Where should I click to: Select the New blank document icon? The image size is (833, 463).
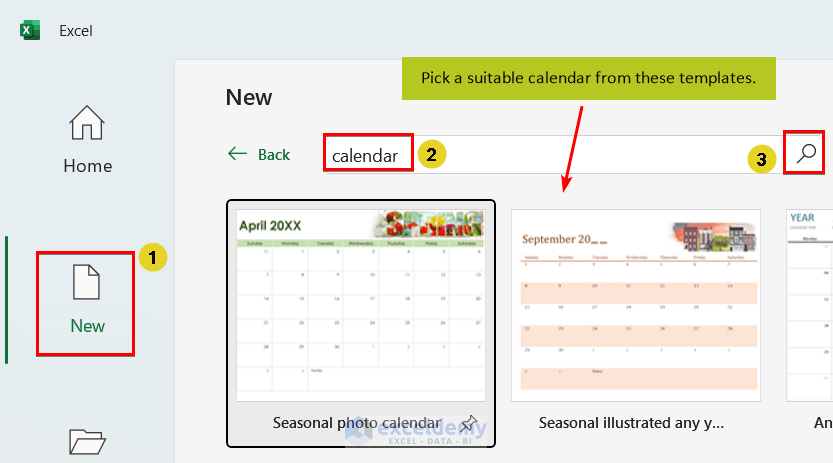(87, 283)
